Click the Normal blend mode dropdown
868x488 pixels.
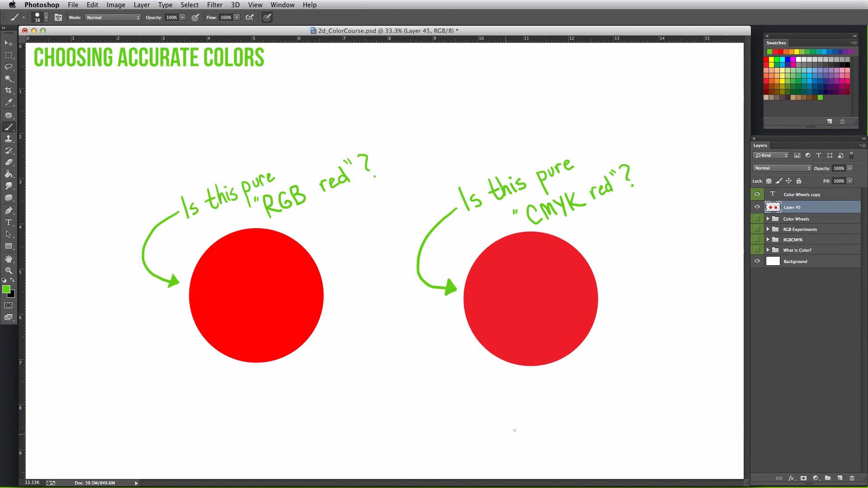pyautogui.click(x=782, y=168)
